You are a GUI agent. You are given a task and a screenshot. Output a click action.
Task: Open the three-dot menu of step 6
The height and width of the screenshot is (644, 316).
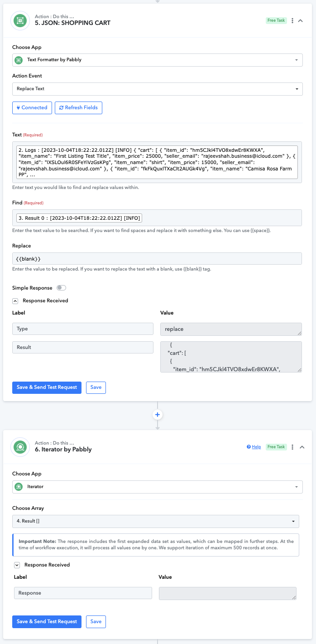(x=292, y=447)
